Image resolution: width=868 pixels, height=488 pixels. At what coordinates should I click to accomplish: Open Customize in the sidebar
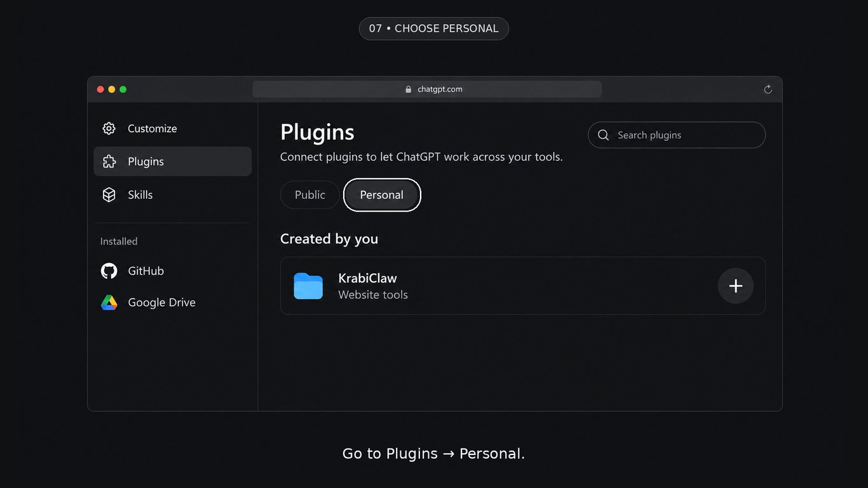pyautogui.click(x=173, y=128)
